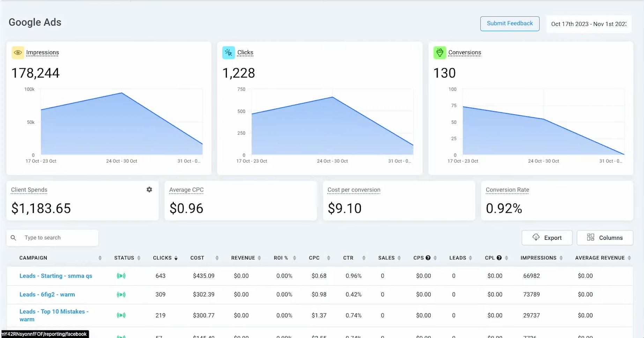Open Client Spends settings gear

point(149,189)
